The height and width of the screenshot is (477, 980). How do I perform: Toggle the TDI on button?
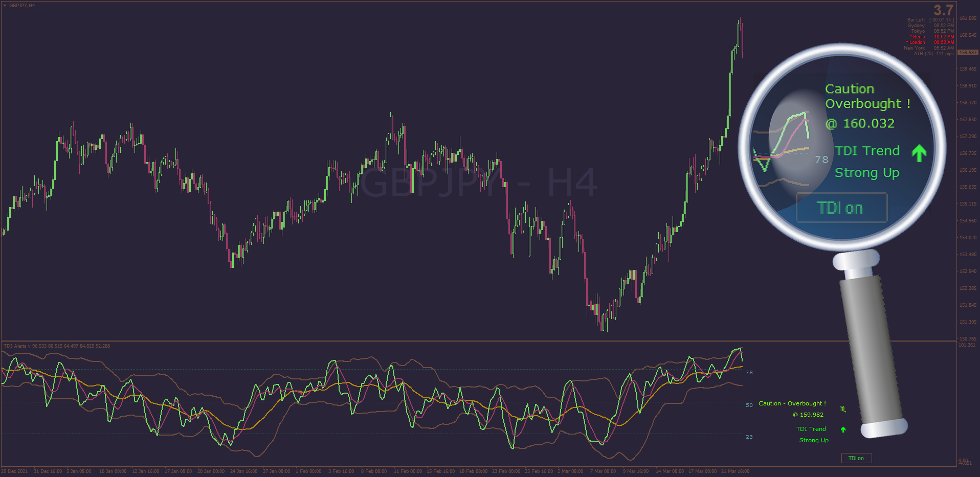(x=856, y=458)
